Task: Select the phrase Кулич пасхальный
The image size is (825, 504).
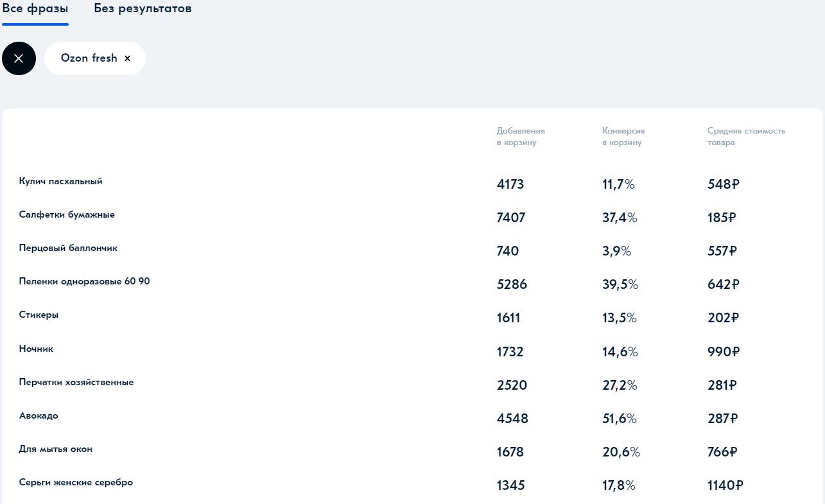Action: point(61,182)
